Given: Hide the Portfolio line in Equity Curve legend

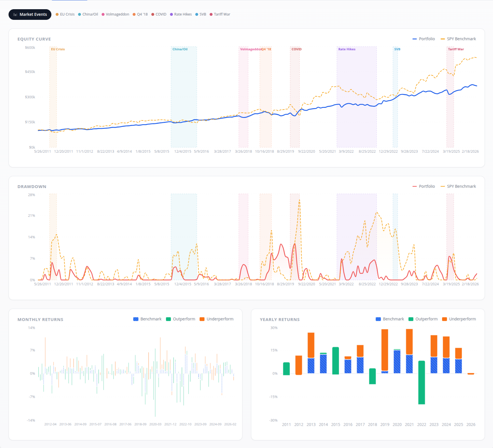Looking at the screenshot, I should [424, 39].
